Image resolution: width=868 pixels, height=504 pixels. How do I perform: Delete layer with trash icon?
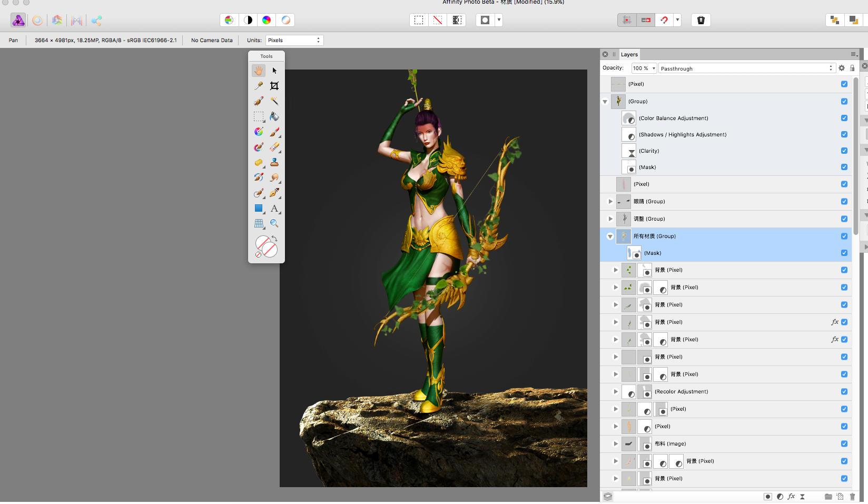point(853,497)
